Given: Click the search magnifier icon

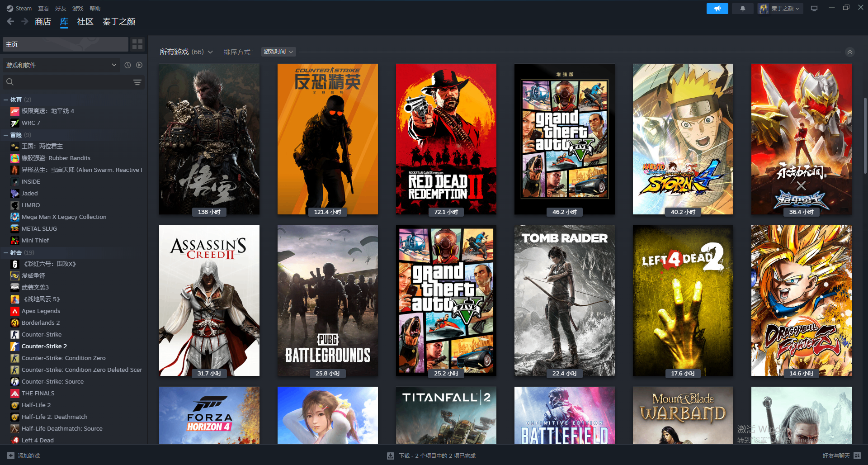Looking at the screenshot, I should (10, 82).
